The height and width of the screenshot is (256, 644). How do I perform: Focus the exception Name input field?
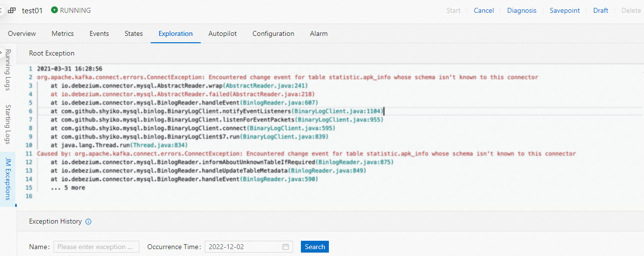tap(96, 247)
